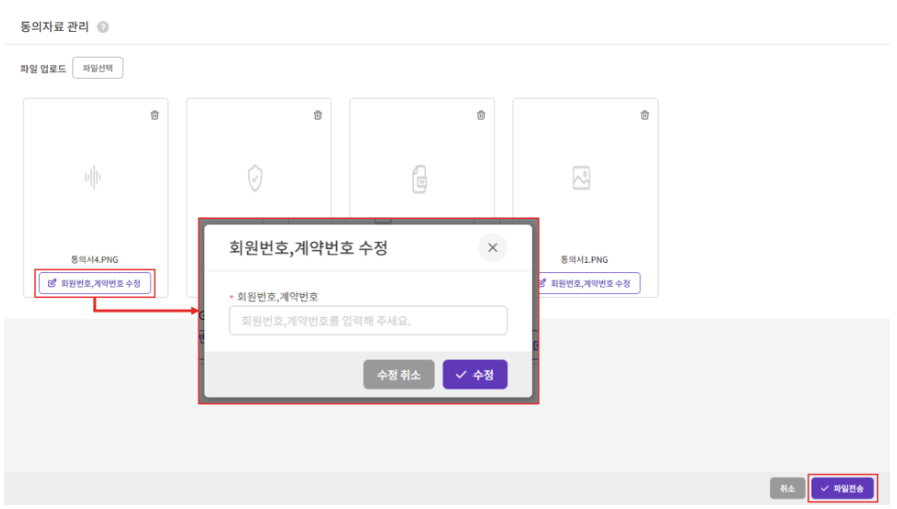
Task: Click the gray 취소 button at bottom
Action: 787,488
